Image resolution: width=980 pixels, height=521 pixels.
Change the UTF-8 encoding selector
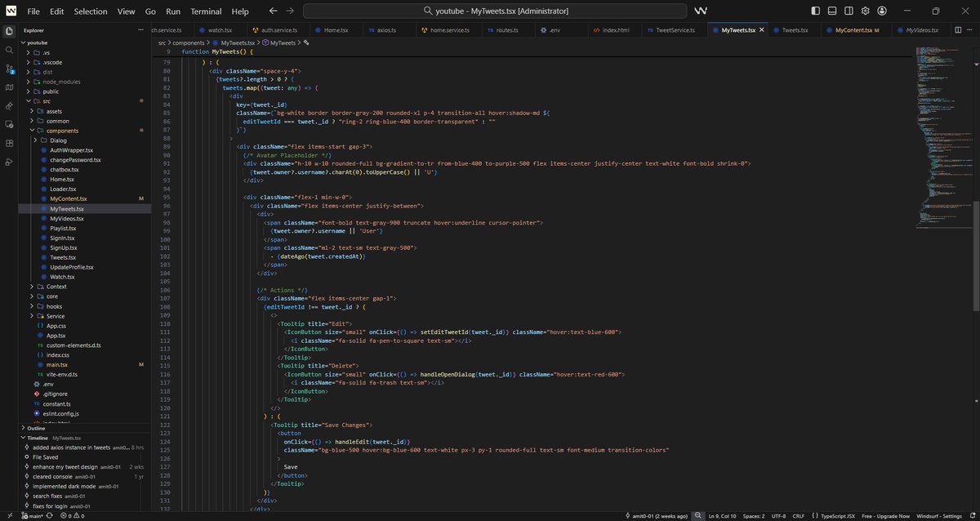[x=778, y=516]
